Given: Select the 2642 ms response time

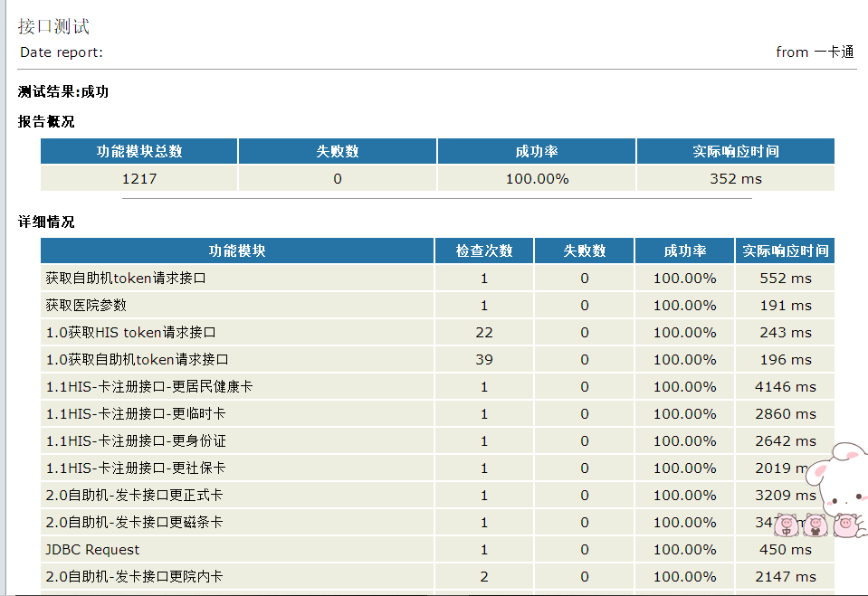Looking at the screenshot, I should click(x=785, y=440).
